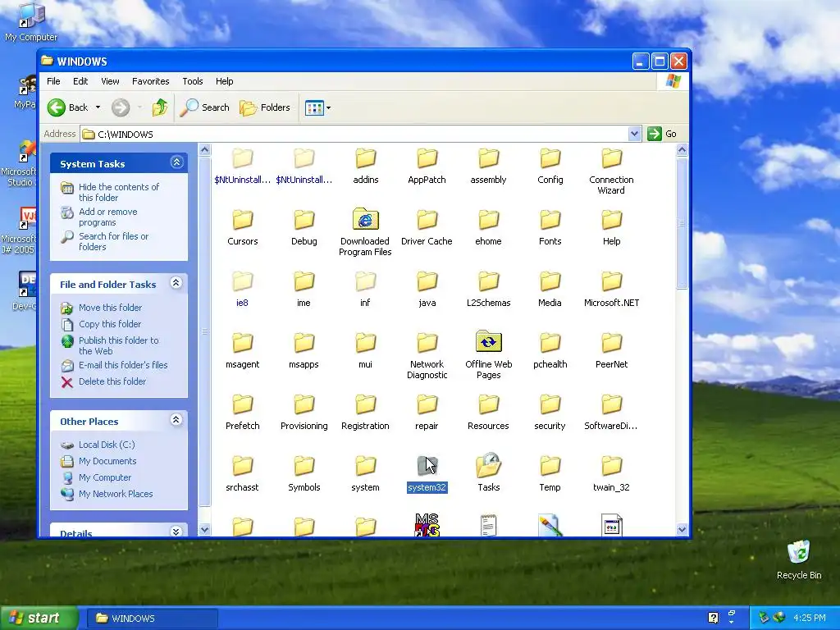Select the Symbols folder

point(304,473)
